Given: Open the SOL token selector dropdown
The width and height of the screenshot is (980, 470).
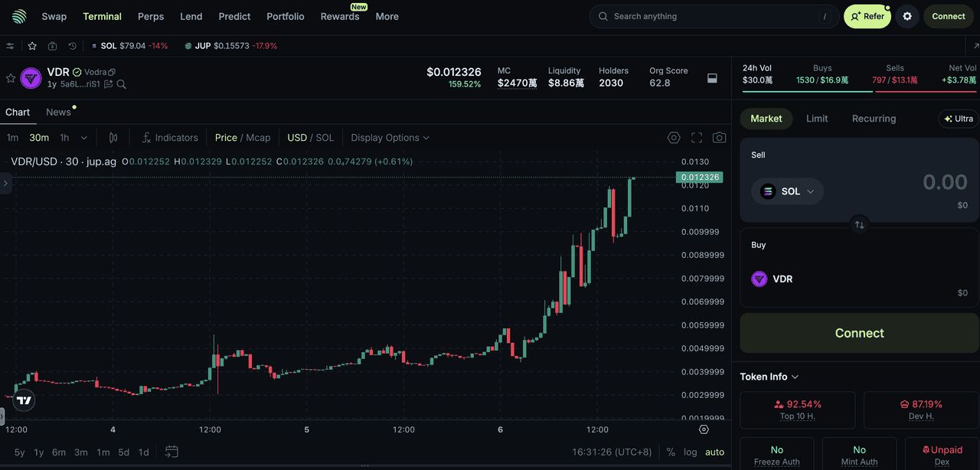Looking at the screenshot, I should pos(787,191).
